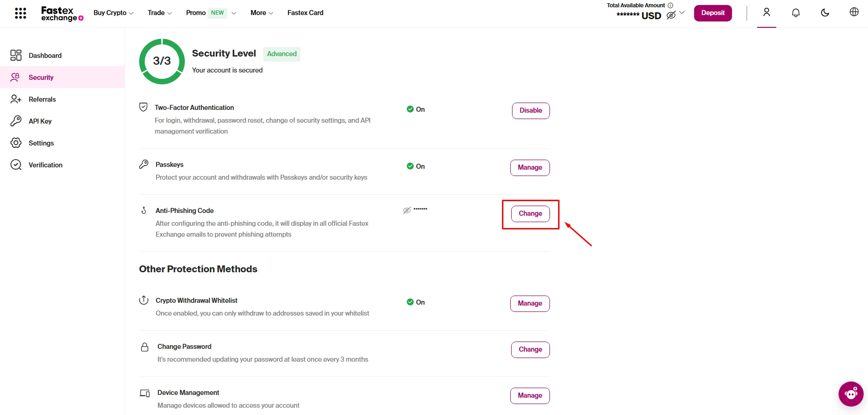This screenshot has width=868, height=415.
Task: Go to Dashboard in sidebar
Action: pyautogui.click(x=63, y=55)
